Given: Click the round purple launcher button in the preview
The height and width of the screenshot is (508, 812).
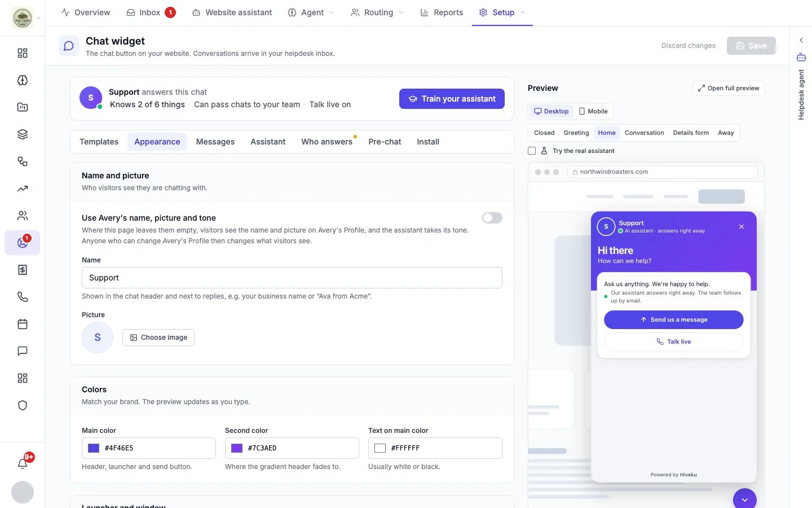Looking at the screenshot, I should pyautogui.click(x=745, y=500).
